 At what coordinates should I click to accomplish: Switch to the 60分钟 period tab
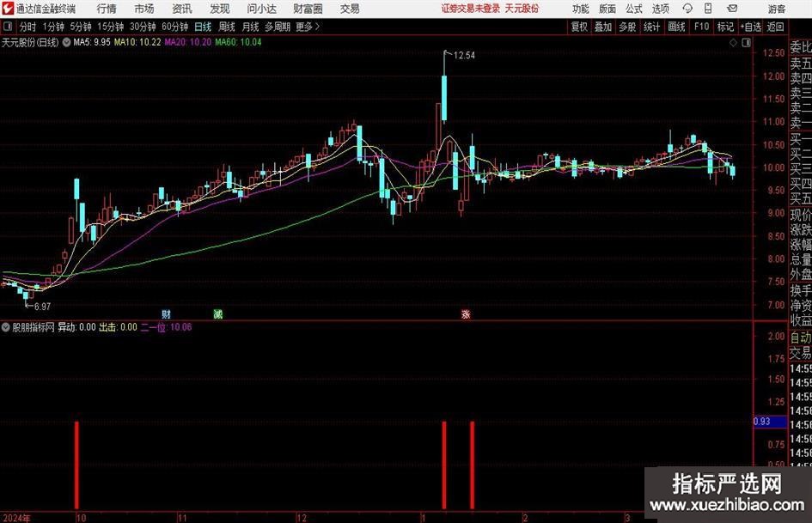pos(174,27)
